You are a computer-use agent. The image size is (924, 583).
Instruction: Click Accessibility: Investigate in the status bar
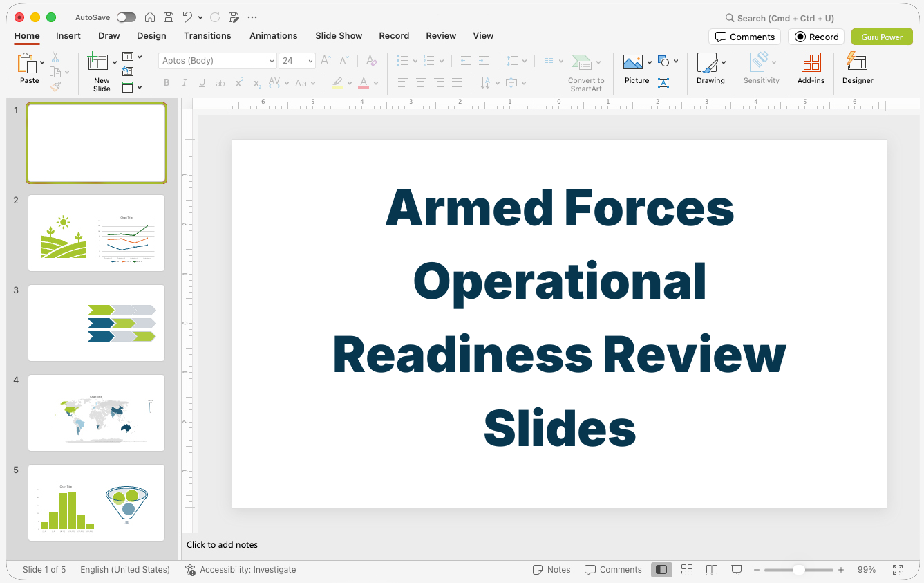click(x=241, y=570)
